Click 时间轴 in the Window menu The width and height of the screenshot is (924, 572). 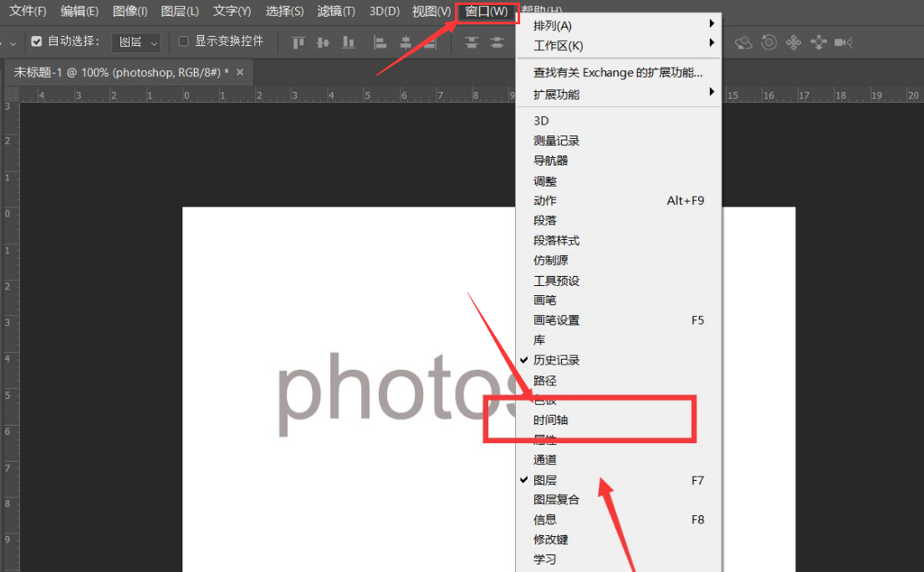(552, 420)
